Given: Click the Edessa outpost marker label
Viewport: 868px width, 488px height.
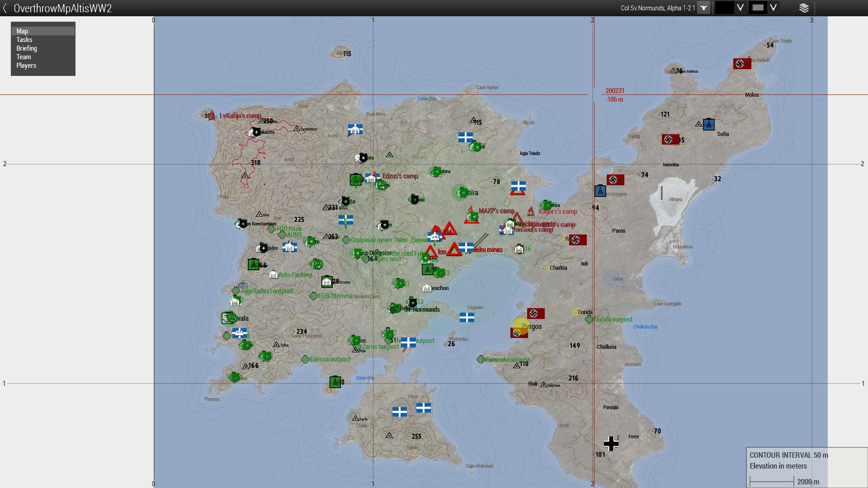Looking at the screenshot, I should pos(330,359).
